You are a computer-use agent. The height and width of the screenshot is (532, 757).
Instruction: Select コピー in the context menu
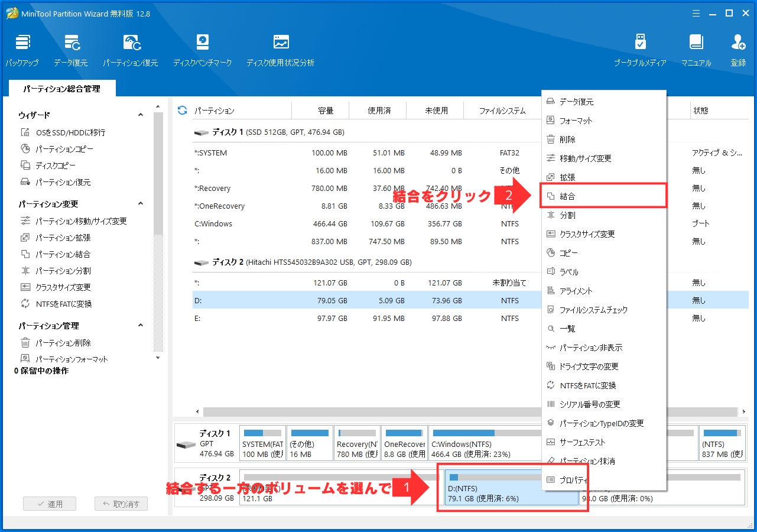(604, 253)
